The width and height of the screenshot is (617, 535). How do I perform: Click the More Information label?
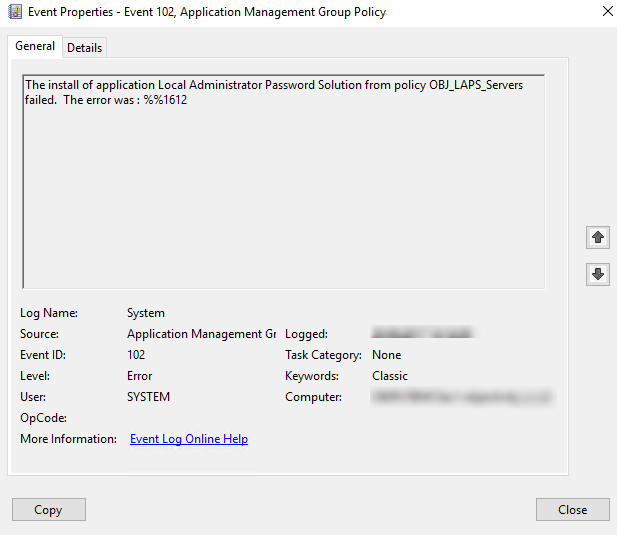click(x=68, y=439)
